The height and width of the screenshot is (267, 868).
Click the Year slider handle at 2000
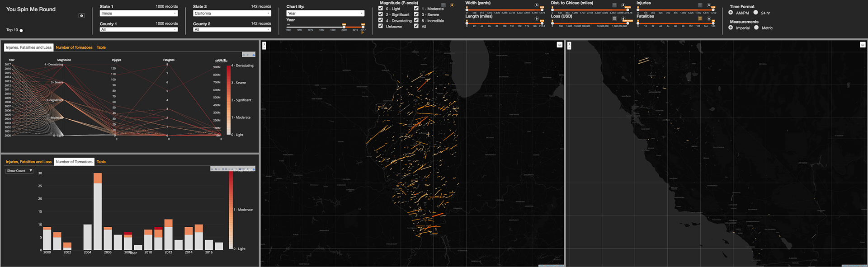[344, 26]
